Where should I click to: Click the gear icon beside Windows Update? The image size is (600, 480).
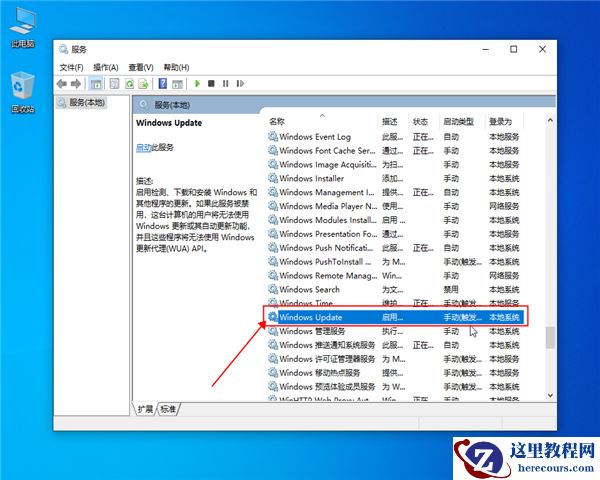click(x=273, y=317)
